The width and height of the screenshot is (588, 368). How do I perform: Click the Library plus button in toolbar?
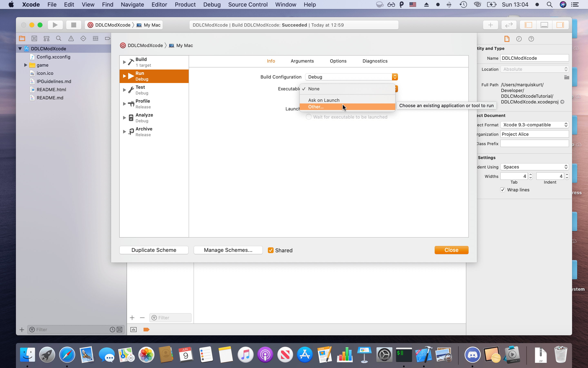[x=491, y=25]
